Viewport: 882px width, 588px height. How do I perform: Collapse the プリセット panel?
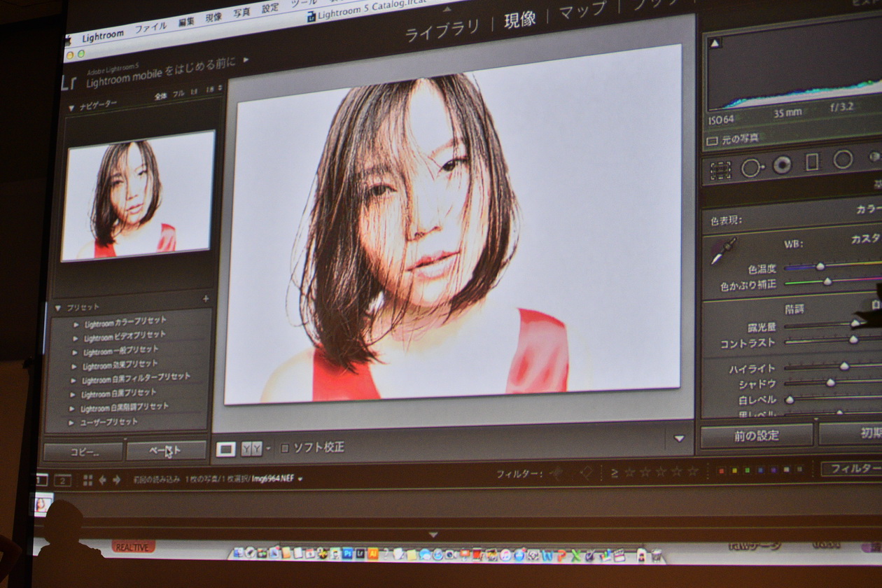(57, 308)
